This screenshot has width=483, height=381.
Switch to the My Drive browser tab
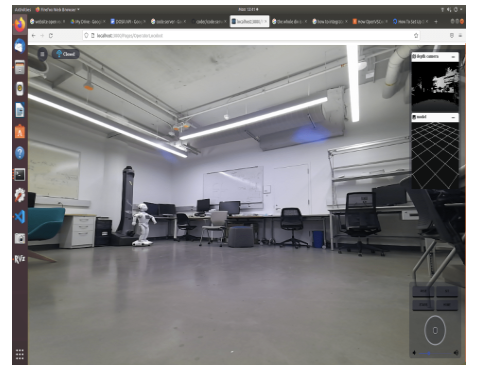86,21
